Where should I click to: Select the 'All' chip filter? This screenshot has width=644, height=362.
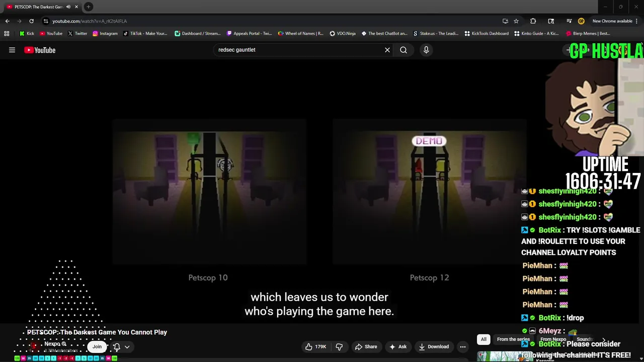point(484,339)
